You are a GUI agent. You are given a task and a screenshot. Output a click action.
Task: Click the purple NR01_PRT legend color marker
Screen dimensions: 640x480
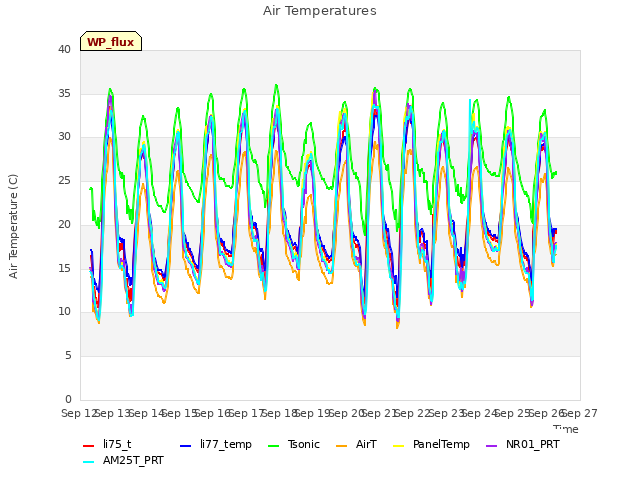tap(492, 446)
